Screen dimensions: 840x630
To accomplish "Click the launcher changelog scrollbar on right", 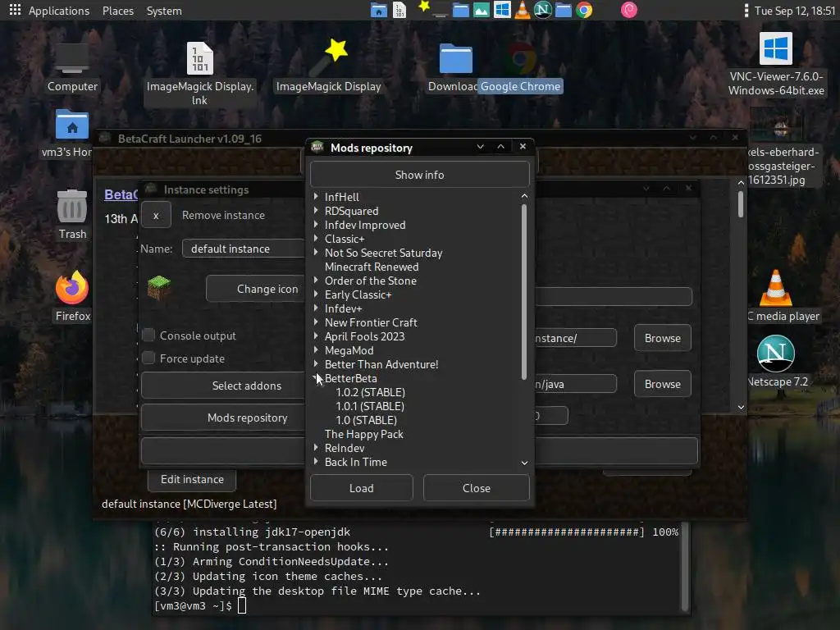I will pos(741,204).
